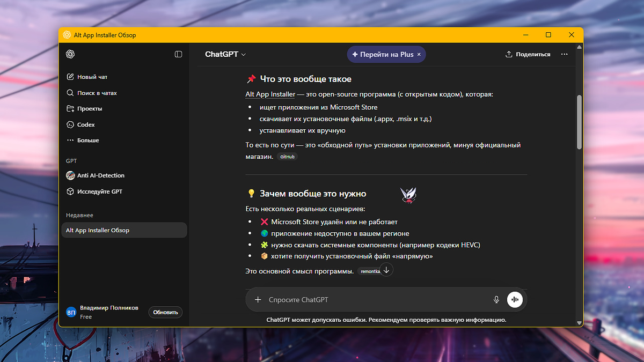Screen dimensions: 644x362
Task: Click the Перейти на Plus upgrade button
Action: point(386,54)
